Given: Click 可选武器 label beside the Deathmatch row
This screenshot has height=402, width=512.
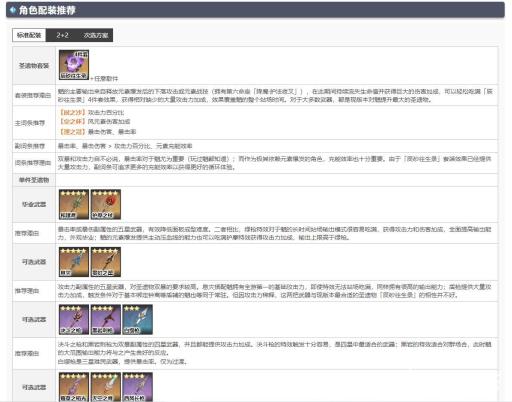Looking at the screenshot, I should coord(34,319).
